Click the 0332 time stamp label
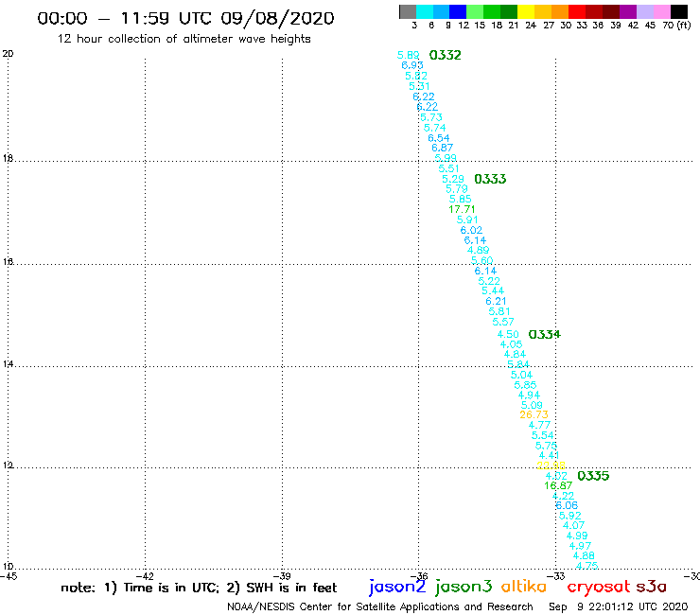700x615 pixels. tap(446, 55)
